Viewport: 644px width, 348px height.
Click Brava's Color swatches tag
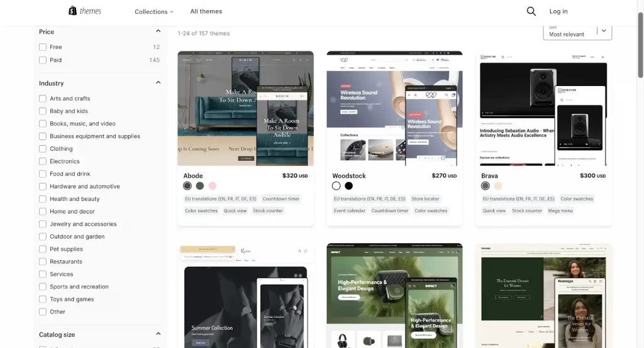pos(577,198)
